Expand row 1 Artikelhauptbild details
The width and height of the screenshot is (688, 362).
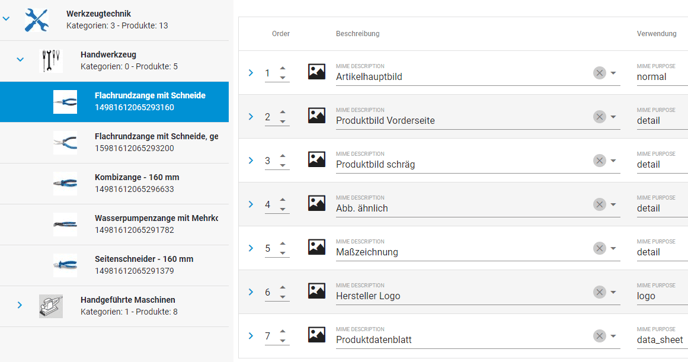[x=251, y=73]
